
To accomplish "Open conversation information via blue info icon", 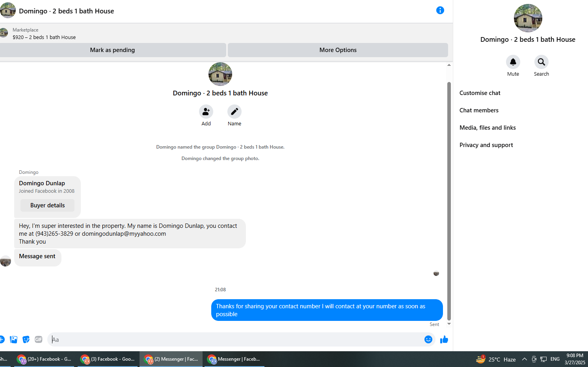I will click(x=440, y=11).
